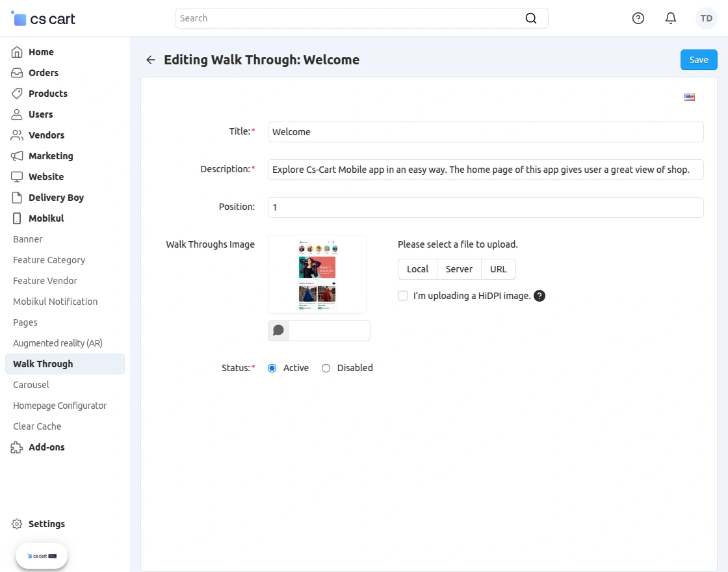Click the image alt-text comment icon

coord(278,331)
